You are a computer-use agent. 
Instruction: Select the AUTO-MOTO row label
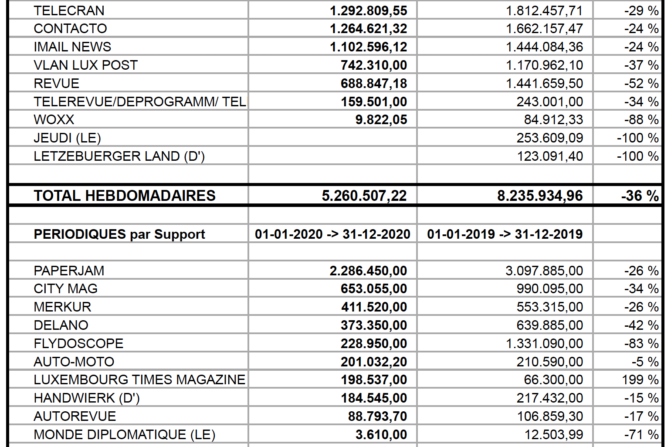(74, 362)
